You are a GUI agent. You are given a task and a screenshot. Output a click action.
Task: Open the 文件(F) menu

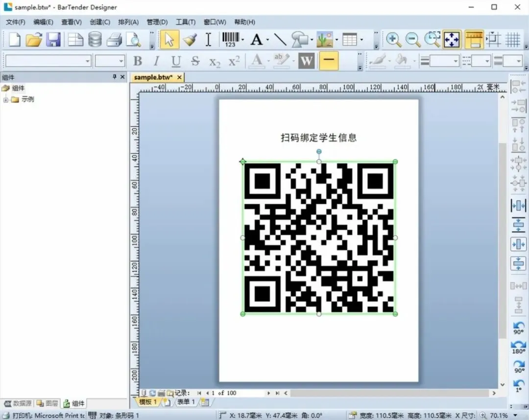click(x=16, y=22)
